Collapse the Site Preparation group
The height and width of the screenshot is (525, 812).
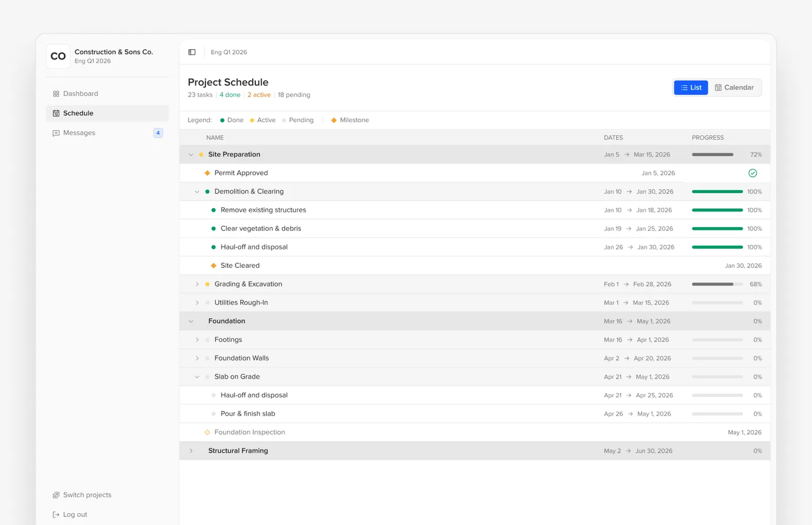(191, 154)
